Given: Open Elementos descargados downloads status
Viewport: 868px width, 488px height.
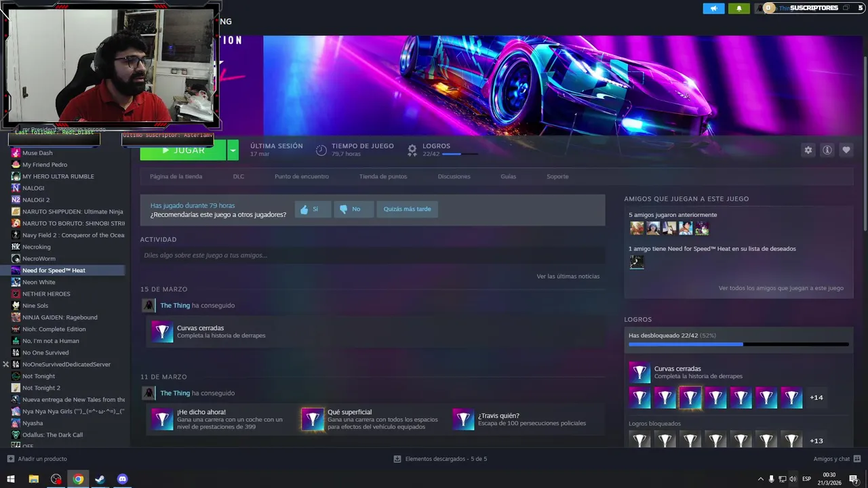Looking at the screenshot, I should click(440, 459).
